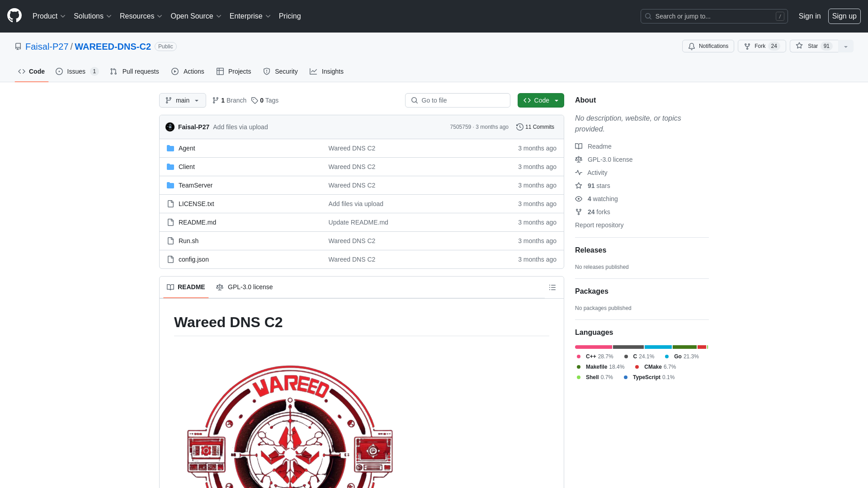The width and height of the screenshot is (868, 488).
Task: Switch to the Issues tab
Action: click(x=77, y=71)
